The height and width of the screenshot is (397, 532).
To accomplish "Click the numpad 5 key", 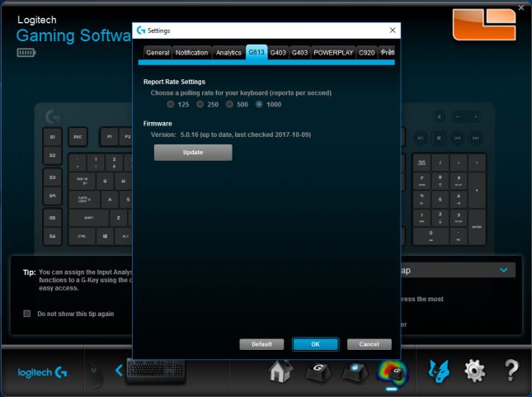I will (x=440, y=200).
